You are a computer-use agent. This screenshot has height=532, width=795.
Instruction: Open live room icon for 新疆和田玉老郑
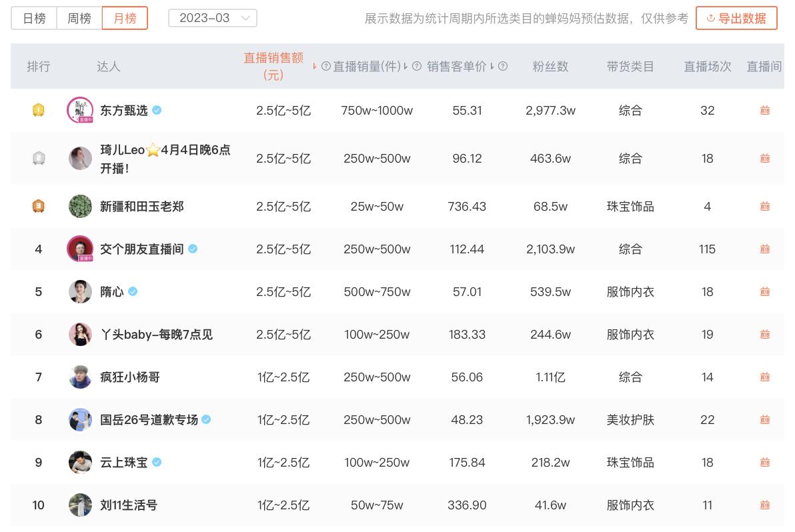coord(765,206)
